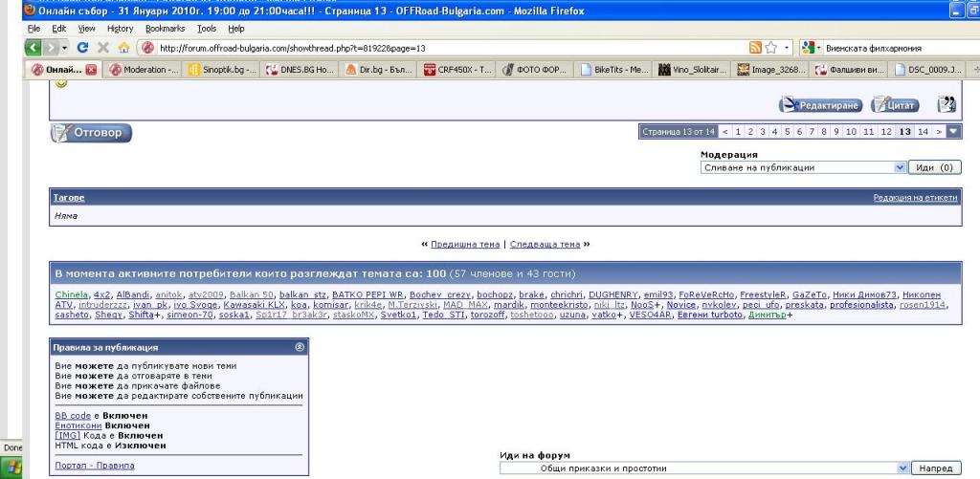Open the File menu
The width and height of the screenshot is (980, 479).
pyautogui.click(x=33, y=29)
